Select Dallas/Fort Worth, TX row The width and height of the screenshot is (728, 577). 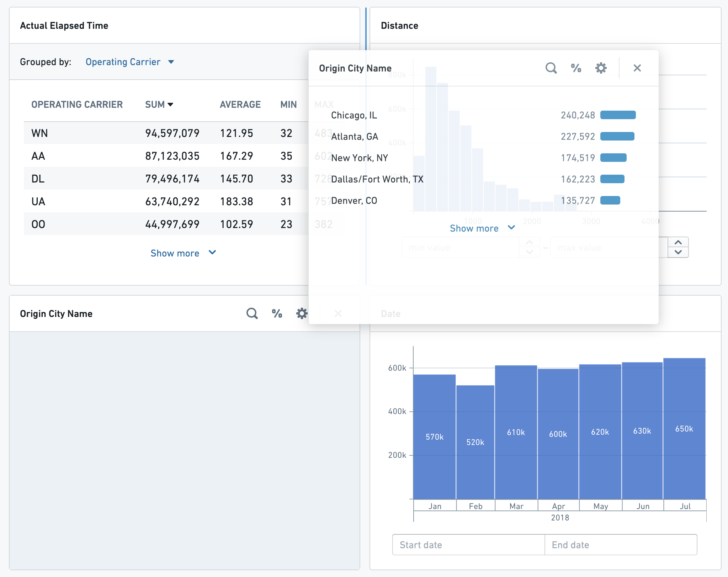click(x=483, y=179)
